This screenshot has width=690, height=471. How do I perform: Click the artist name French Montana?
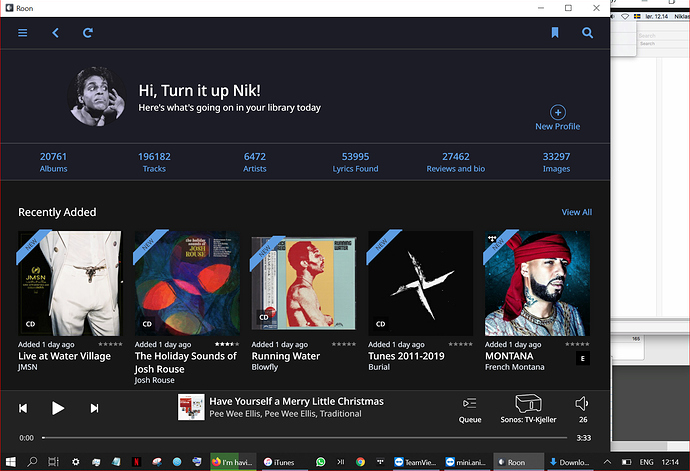(x=514, y=367)
